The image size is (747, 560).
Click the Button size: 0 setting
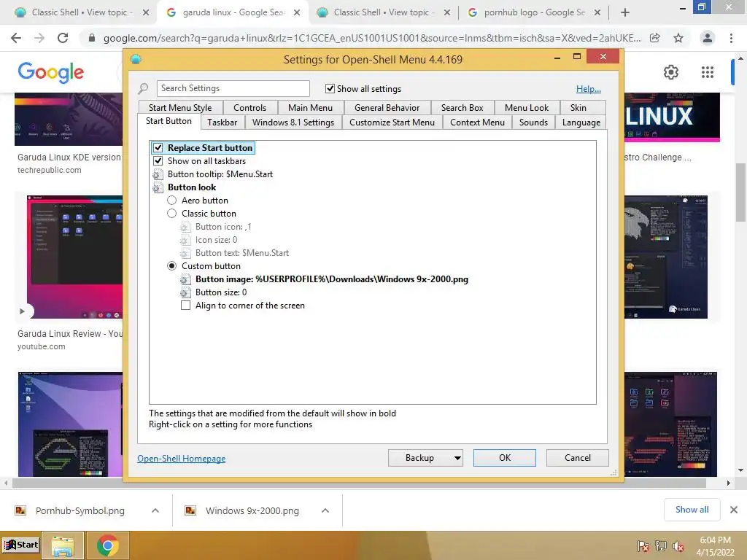click(221, 292)
